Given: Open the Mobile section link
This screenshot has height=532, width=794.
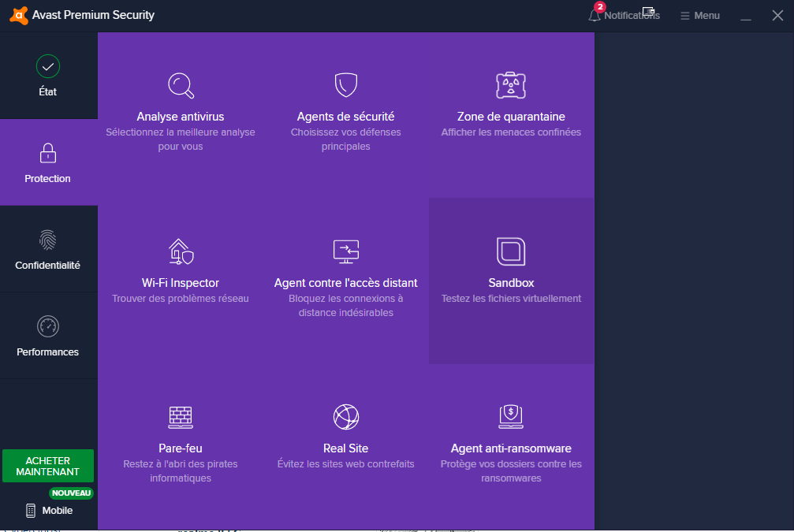Looking at the screenshot, I should pos(58,510).
